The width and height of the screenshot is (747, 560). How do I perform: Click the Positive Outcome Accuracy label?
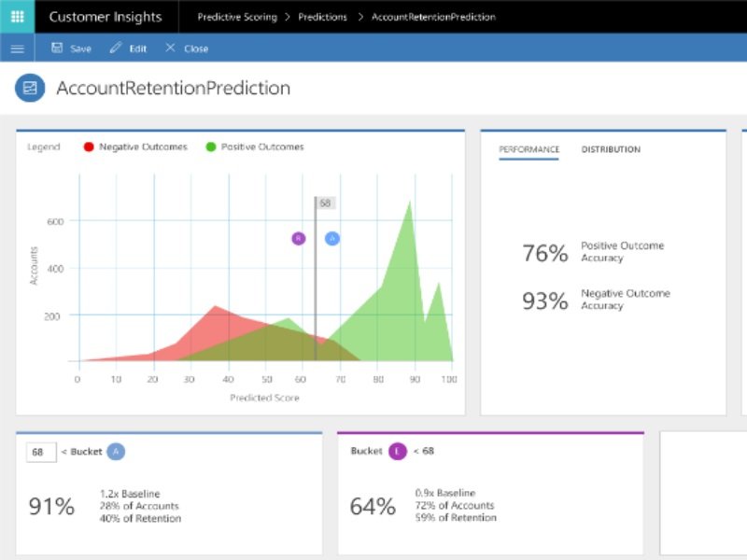(x=622, y=251)
